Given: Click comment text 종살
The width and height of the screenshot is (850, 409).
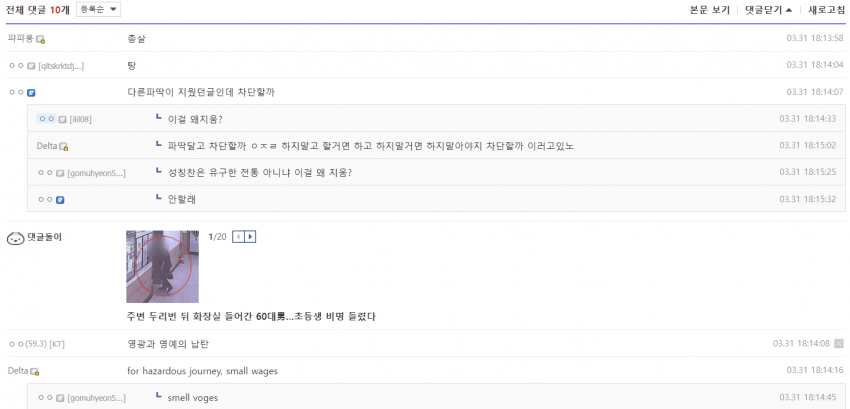Looking at the screenshot, I should [x=136, y=39].
